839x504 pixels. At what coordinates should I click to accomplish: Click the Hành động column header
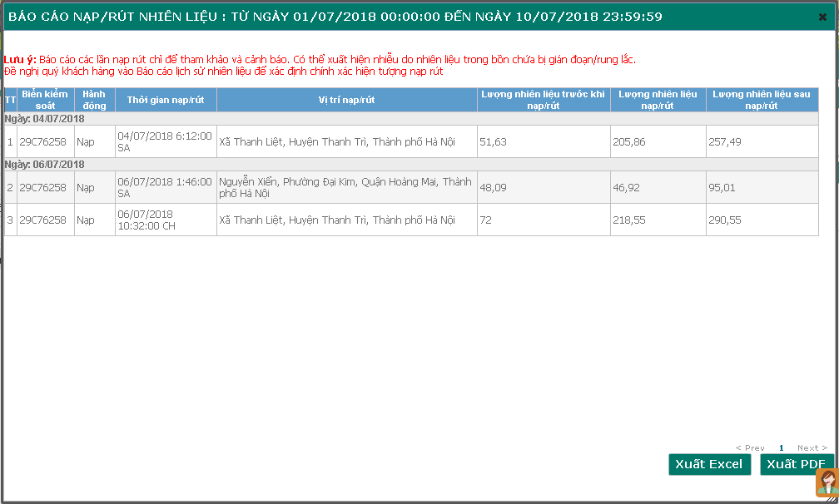point(94,100)
